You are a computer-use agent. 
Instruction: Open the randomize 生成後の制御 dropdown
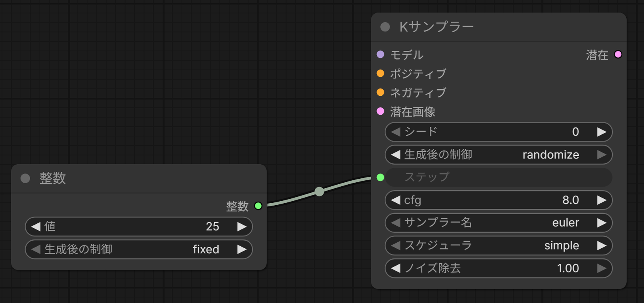[x=499, y=155]
